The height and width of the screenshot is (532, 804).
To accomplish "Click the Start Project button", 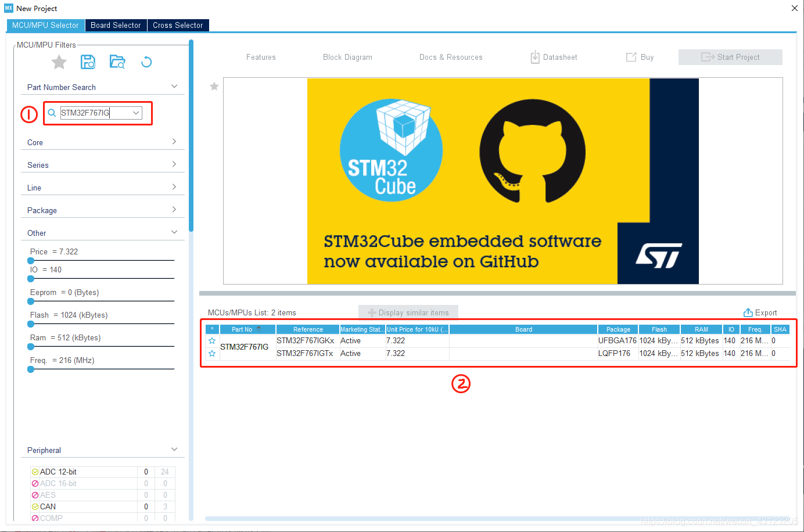I will 730,57.
